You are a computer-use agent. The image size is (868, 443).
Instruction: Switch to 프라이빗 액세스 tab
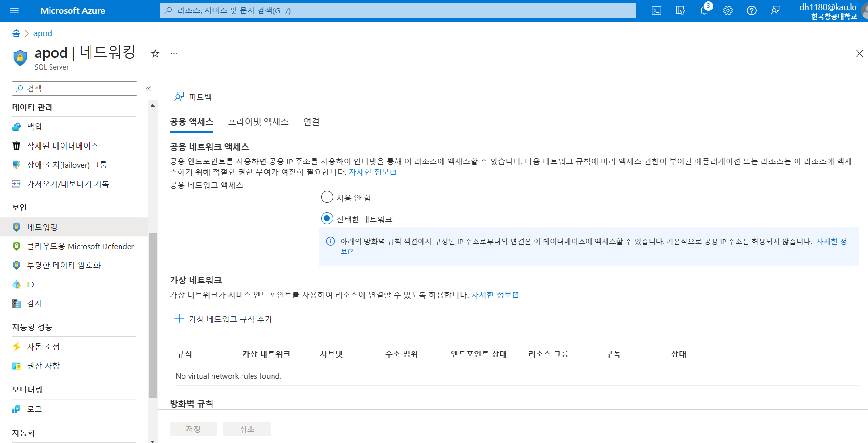258,122
